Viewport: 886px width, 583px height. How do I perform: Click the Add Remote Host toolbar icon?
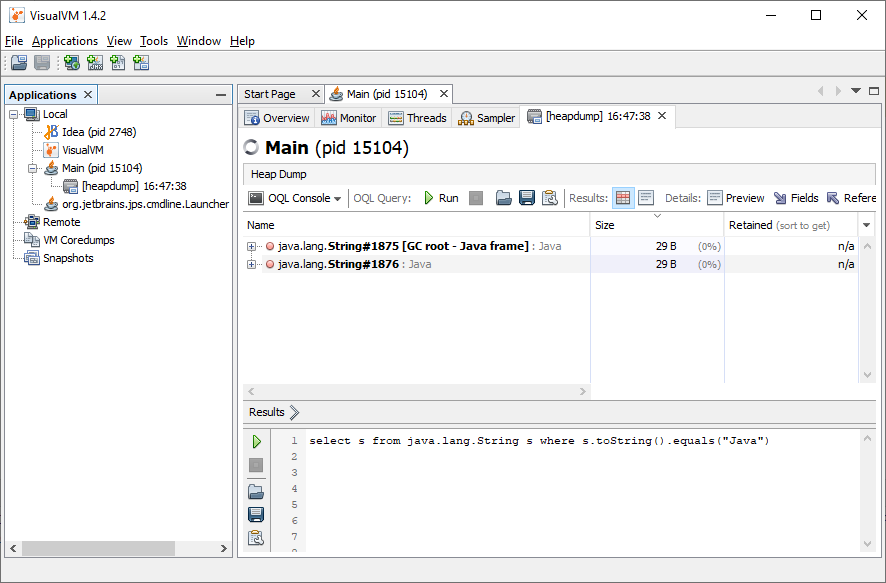pyautogui.click(x=72, y=63)
